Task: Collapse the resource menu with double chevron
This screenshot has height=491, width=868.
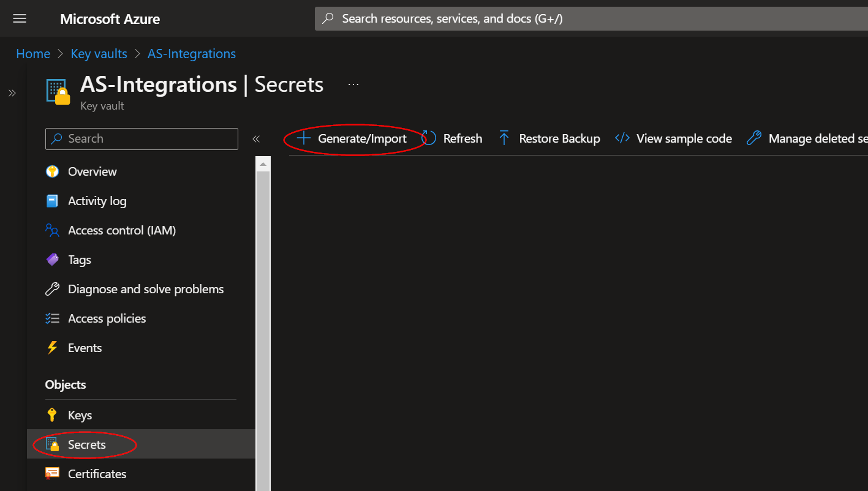Action: click(x=256, y=139)
